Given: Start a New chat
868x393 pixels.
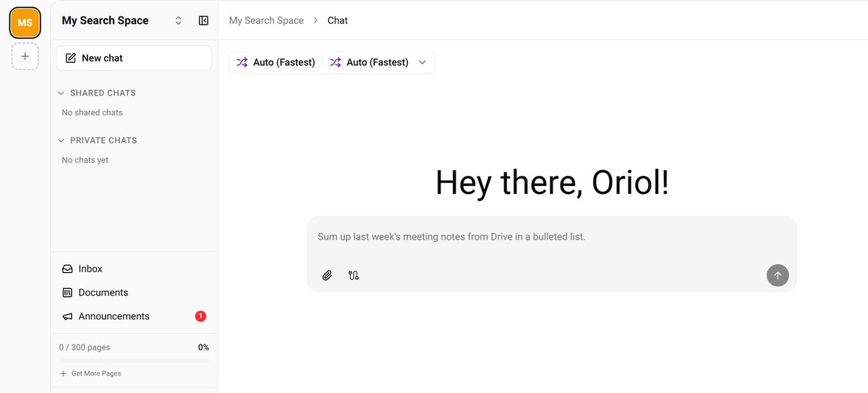Looking at the screenshot, I should pos(134,58).
